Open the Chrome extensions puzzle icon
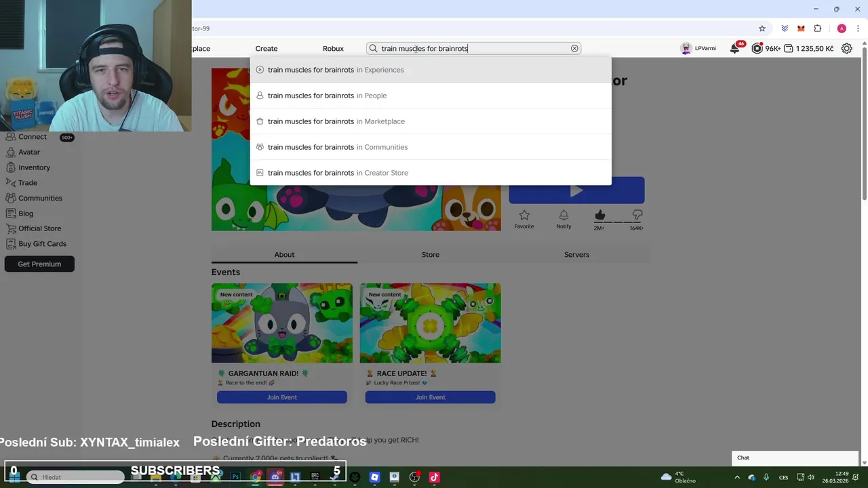 817,28
